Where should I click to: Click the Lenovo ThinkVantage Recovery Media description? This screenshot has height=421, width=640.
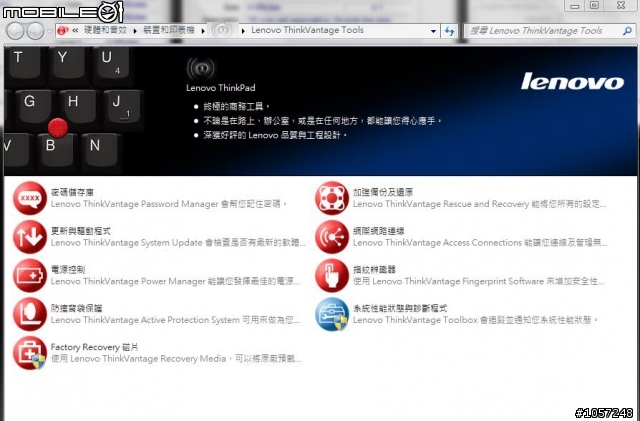coord(176,359)
